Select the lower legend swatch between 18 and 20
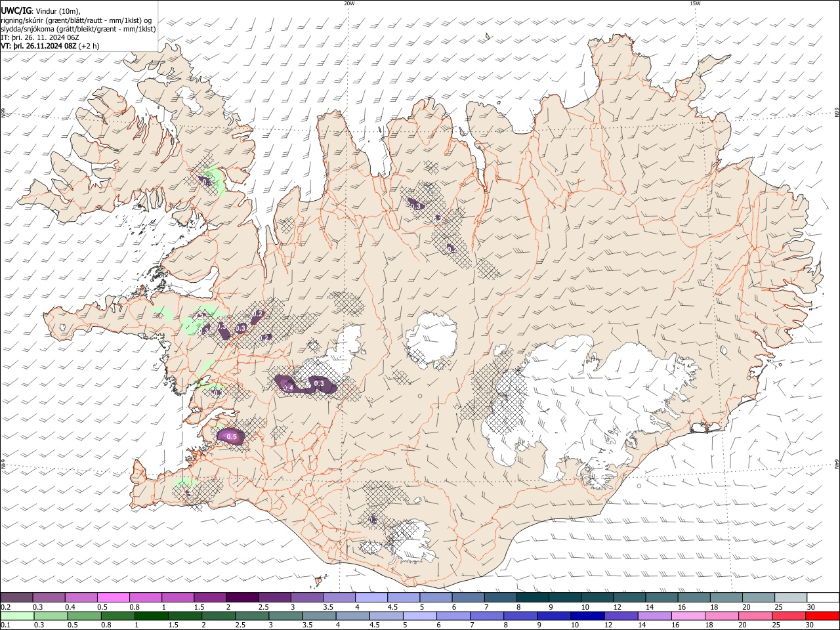The image size is (840, 630). [x=722, y=616]
